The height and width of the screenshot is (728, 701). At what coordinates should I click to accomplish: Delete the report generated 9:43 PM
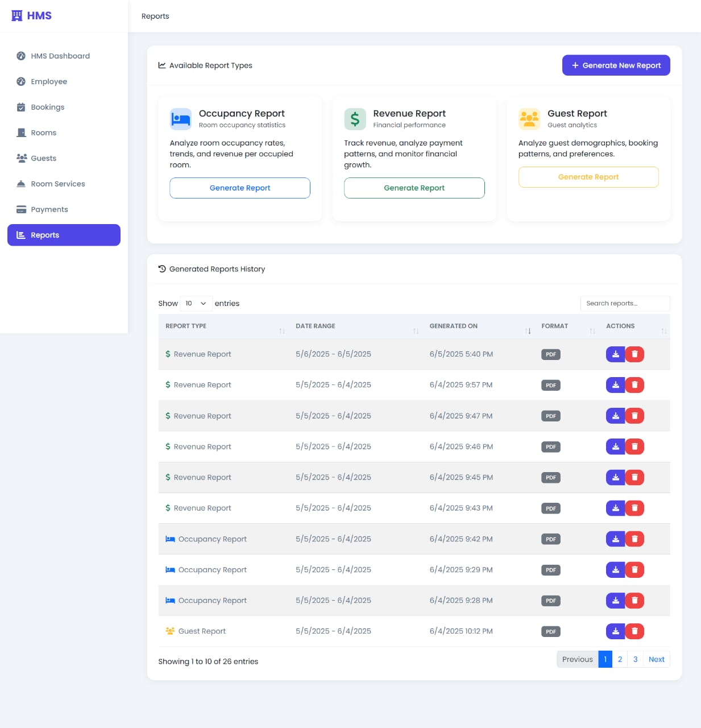click(634, 508)
